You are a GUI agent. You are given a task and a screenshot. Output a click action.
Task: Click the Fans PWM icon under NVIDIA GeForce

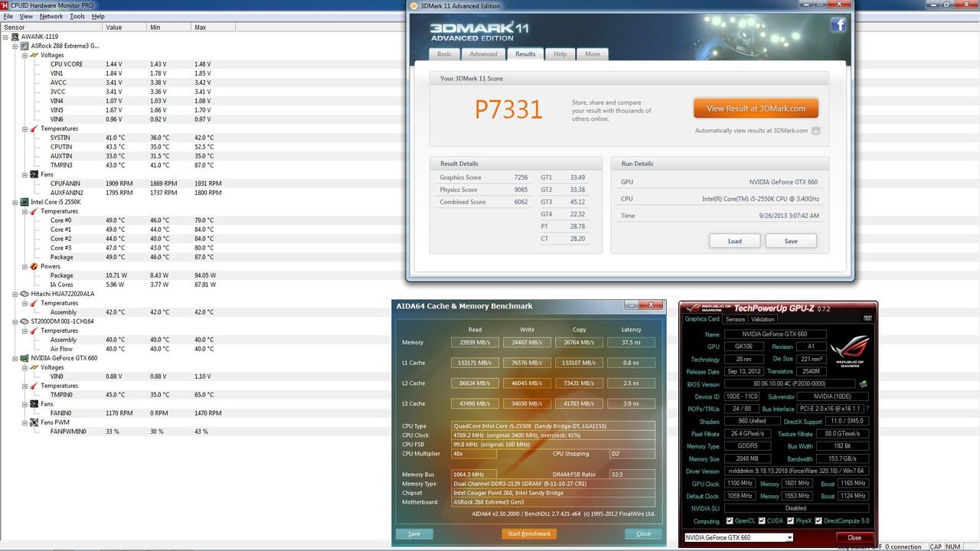click(x=34, y=422)
